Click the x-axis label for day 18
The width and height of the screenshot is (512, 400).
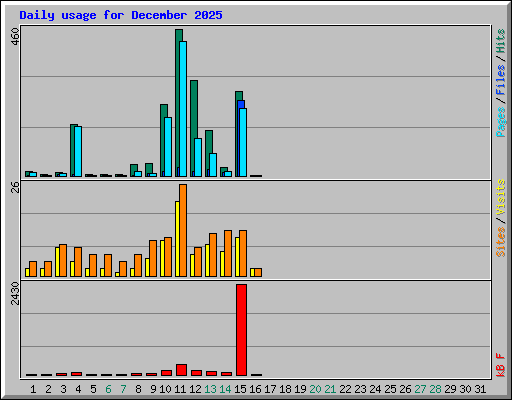tap(285, 389)
